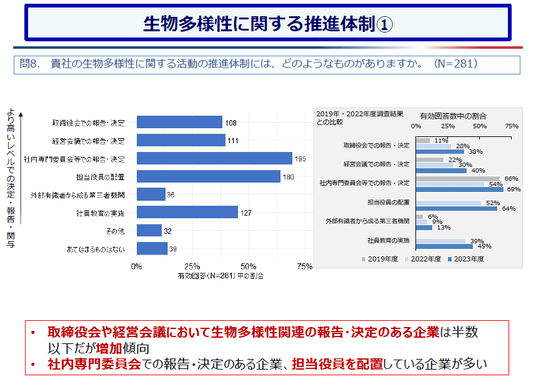Select the 64% bar for 担当役員の配置

coord(457,209)
